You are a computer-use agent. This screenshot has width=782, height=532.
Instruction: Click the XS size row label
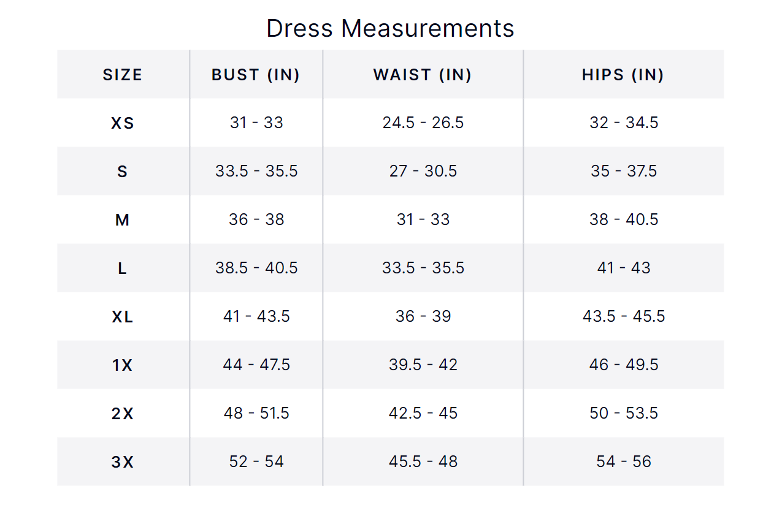(x=123, y=123)
